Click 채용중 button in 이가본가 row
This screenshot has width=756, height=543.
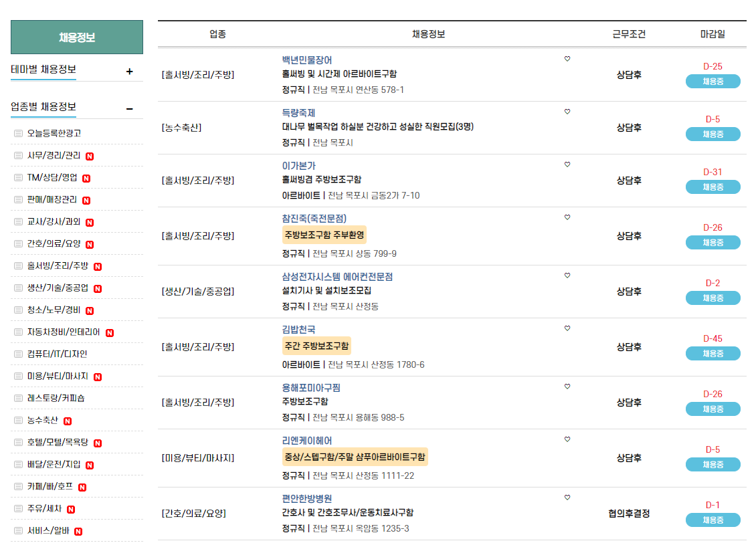point(713,187)
